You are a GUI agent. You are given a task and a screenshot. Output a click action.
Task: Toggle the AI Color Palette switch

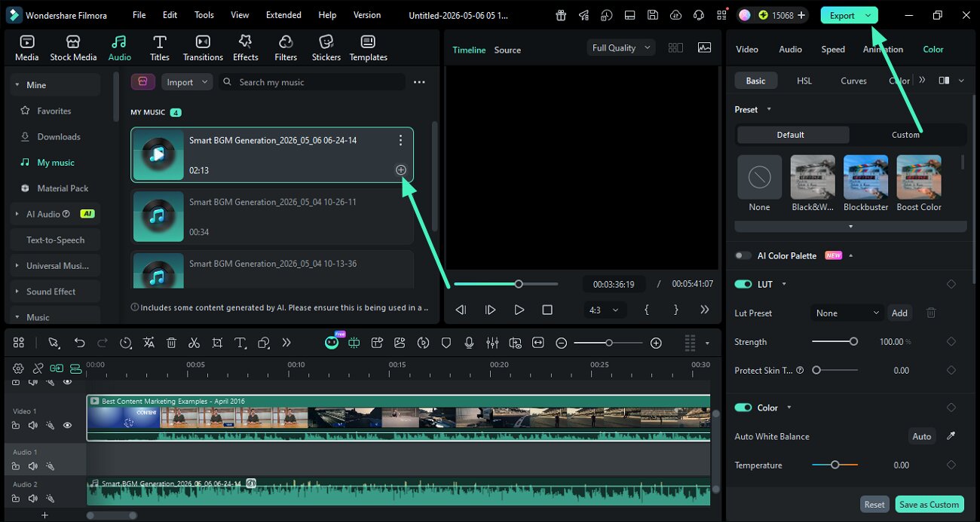(x=743, y=255)
